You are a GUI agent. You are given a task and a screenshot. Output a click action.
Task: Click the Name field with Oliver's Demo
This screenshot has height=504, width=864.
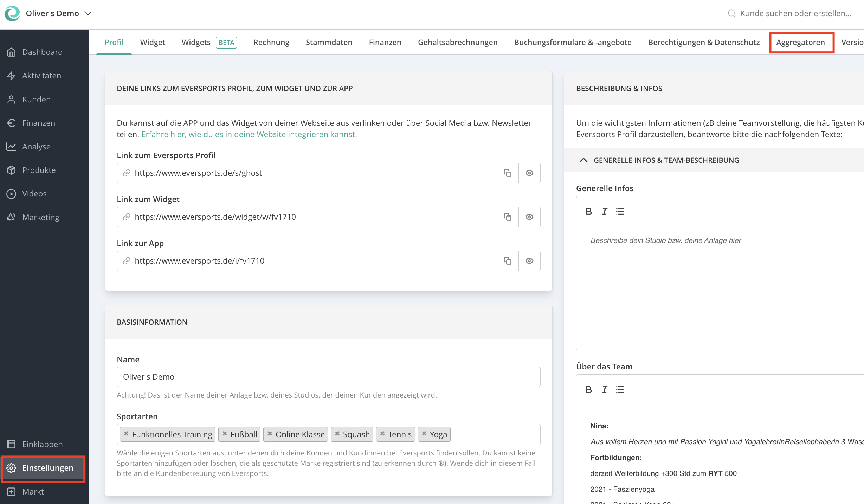pos(329,377)
